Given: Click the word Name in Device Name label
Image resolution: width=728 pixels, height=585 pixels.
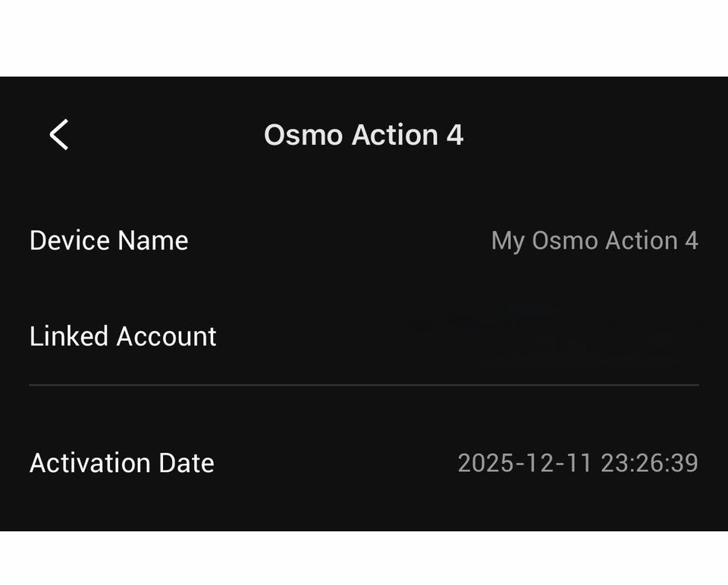Looking at the screenshot, I should (x=152, y=240).
